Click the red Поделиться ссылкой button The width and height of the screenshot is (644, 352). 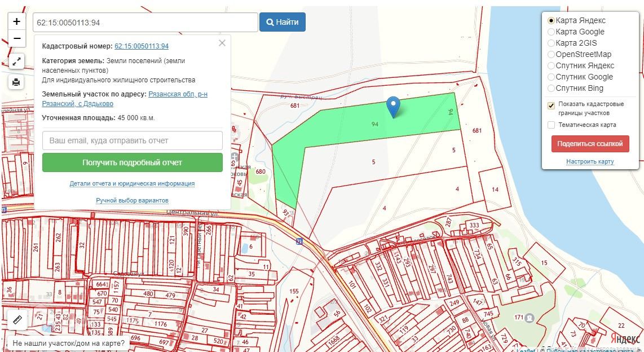tap(590, 144)
